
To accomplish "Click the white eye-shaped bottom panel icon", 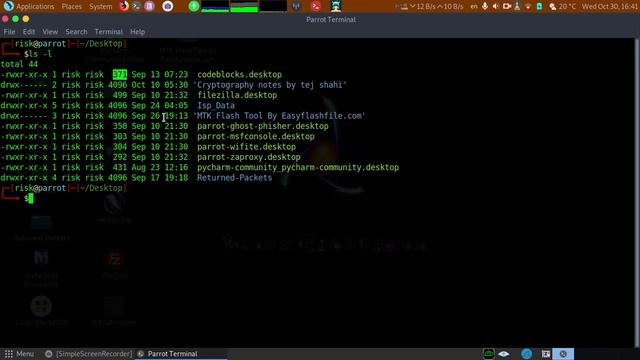I will [504, 354].
